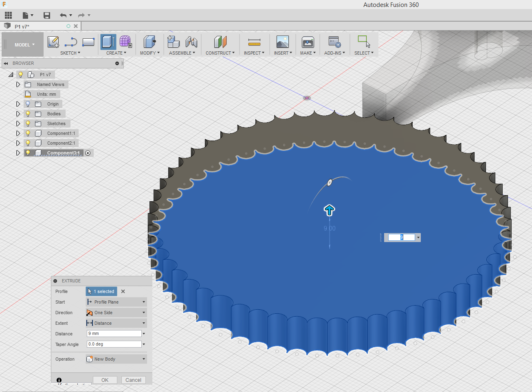This screenshot has height=392, width=532.
Task: Close the P1 v7* document tab
Action: 76,26
